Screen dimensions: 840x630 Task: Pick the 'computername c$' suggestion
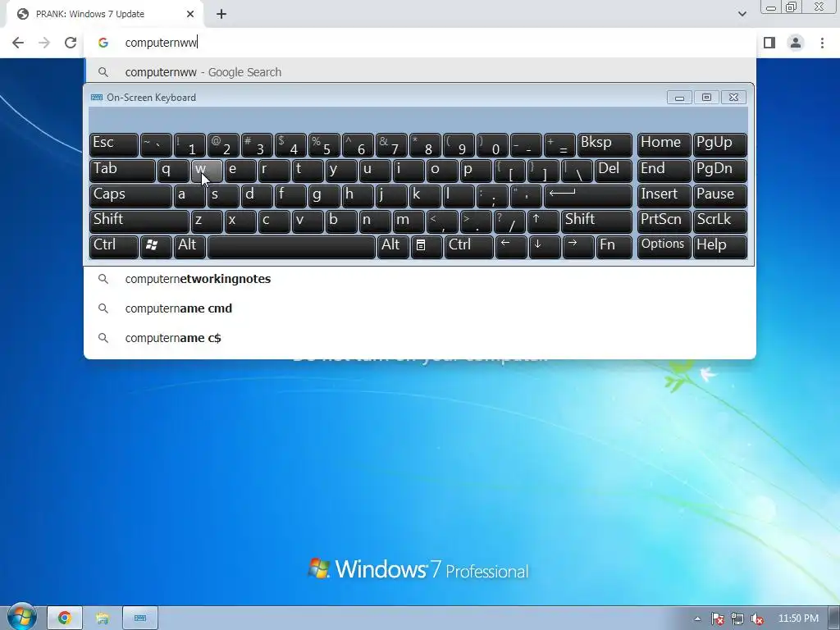click(x=419, y=338)
